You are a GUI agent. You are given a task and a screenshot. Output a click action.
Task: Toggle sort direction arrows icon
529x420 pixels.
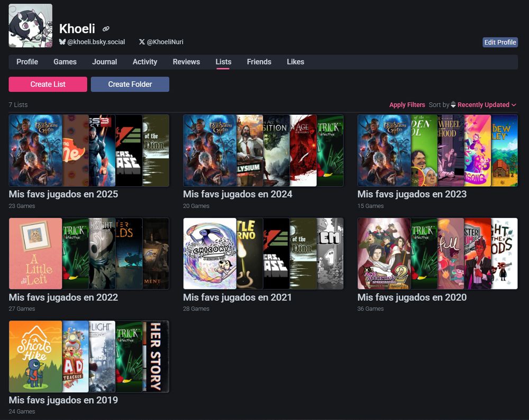pyautogui.click(x=453, y=105)
